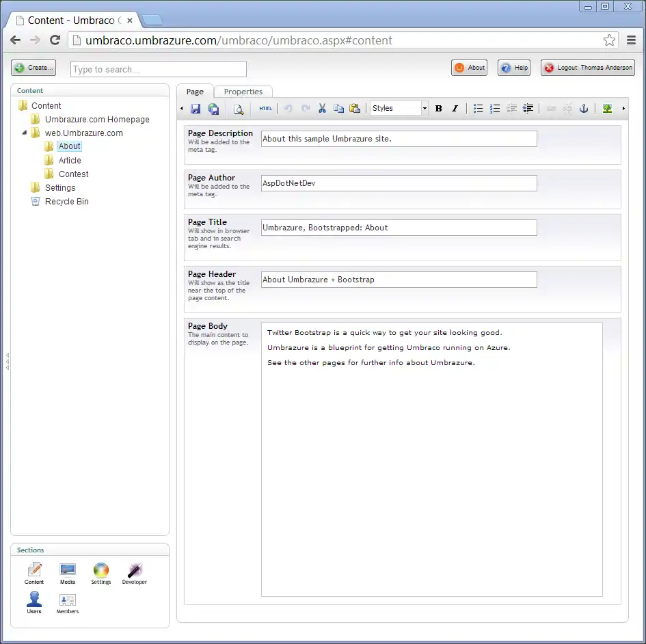Click the left panel collapse handle
The width and height of the screenshot is (646, 644).
click(7, 362)
